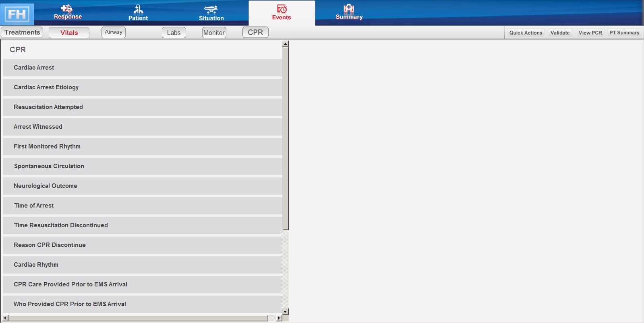The height and width of the screenshot is (323, 644).
Task: Open the Situation stretcher icon
Action: (x=211, y=10)
